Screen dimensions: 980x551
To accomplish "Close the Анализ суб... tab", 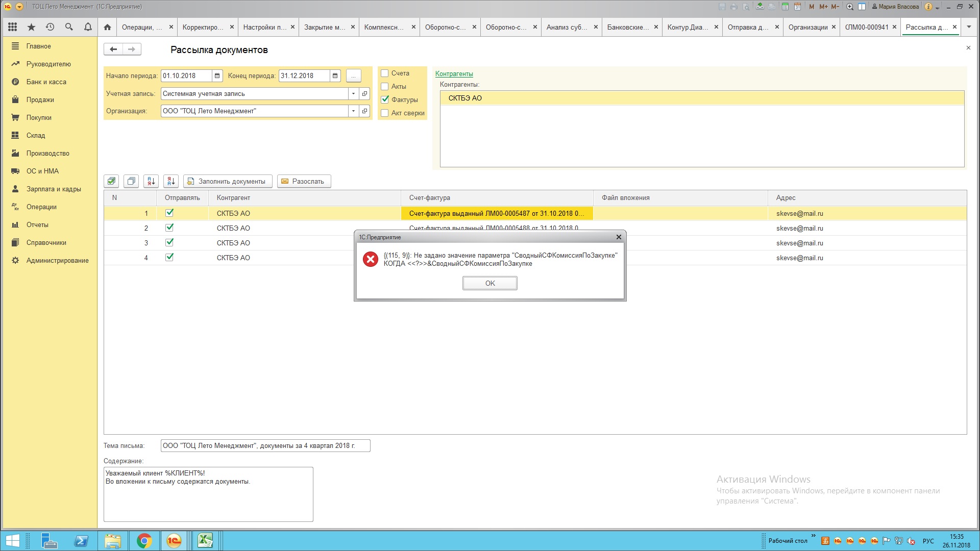I will (596, 27).
